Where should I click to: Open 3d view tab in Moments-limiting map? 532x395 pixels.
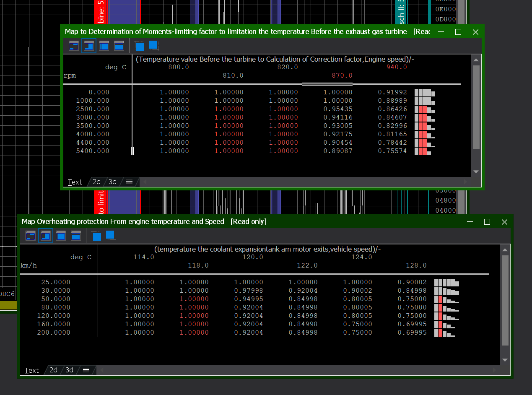coord(112,182)
